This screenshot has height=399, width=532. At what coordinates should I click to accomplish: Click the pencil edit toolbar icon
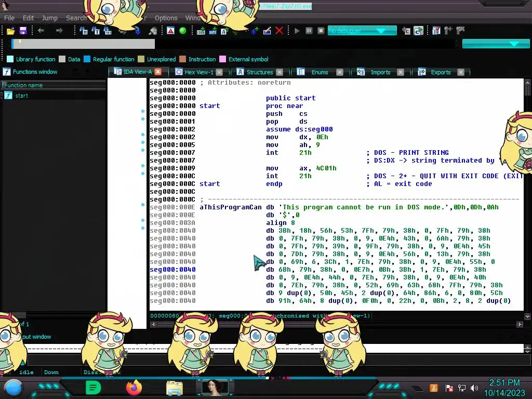267,31
